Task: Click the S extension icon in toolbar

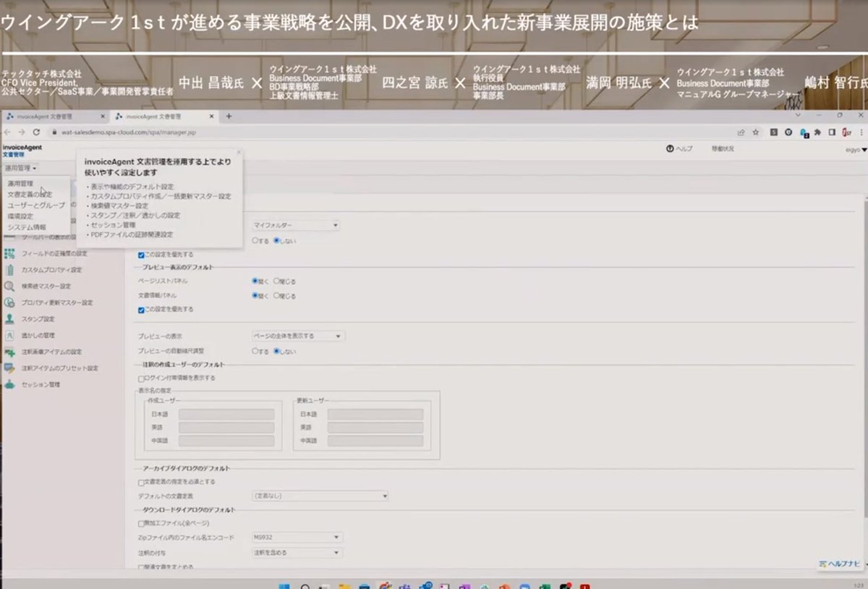Action: pos(774,132)
